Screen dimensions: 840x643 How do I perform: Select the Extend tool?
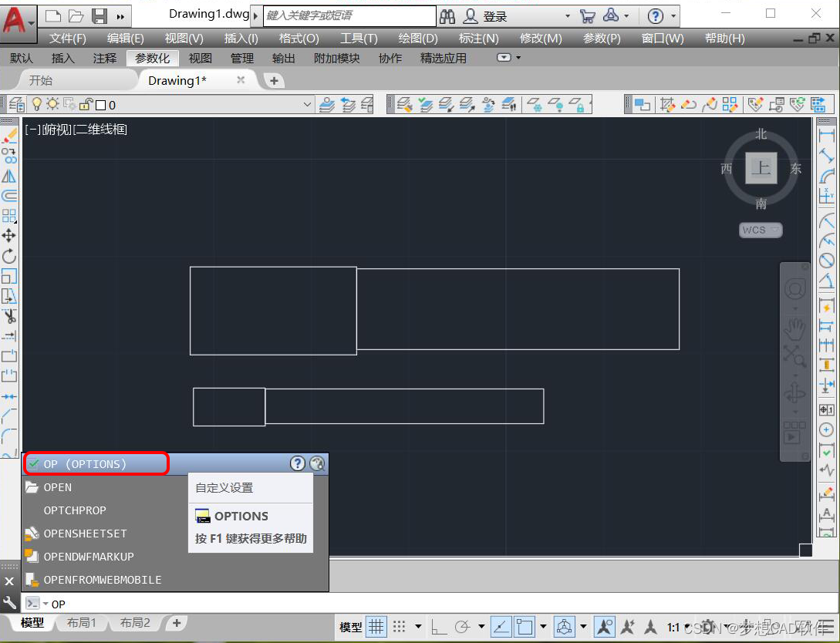coord(9,335)
